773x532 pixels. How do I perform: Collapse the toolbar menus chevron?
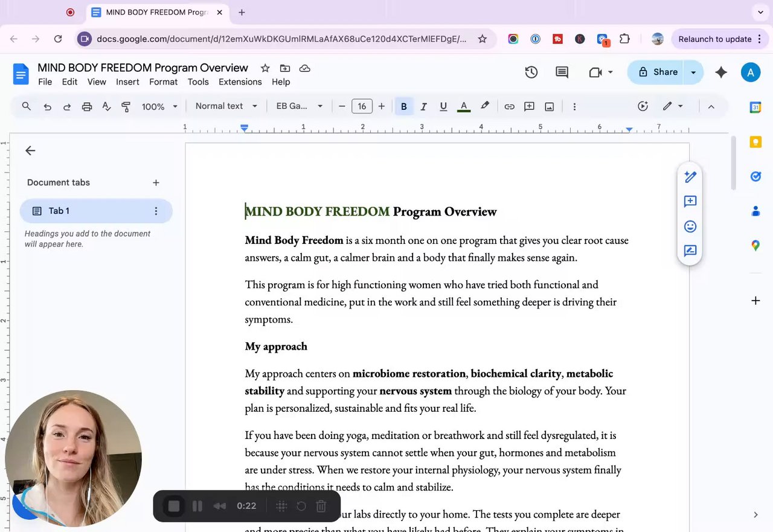click(711, 107)
